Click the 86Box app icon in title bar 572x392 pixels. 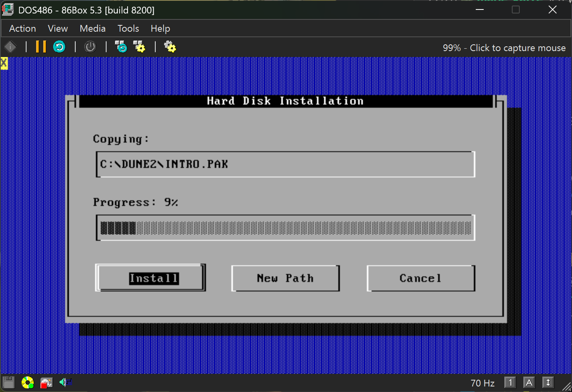pyautogui.click(x=8, y=10)
